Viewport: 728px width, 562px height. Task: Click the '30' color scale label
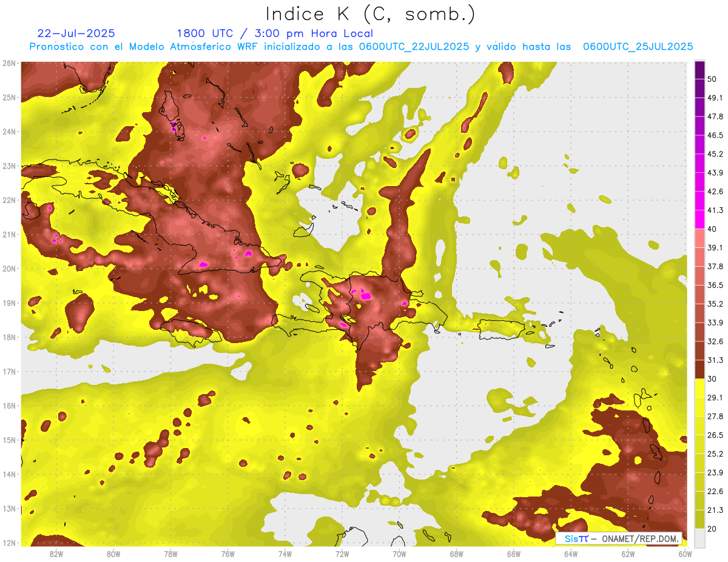point(712,379)
